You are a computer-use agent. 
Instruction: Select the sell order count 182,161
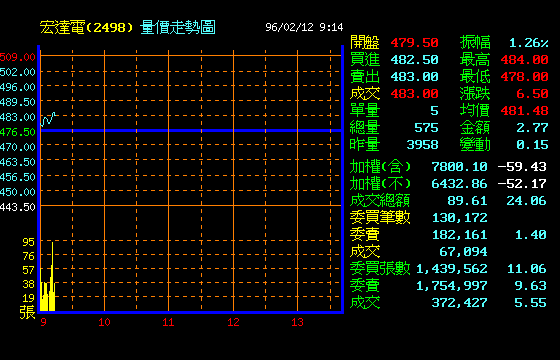460,235
